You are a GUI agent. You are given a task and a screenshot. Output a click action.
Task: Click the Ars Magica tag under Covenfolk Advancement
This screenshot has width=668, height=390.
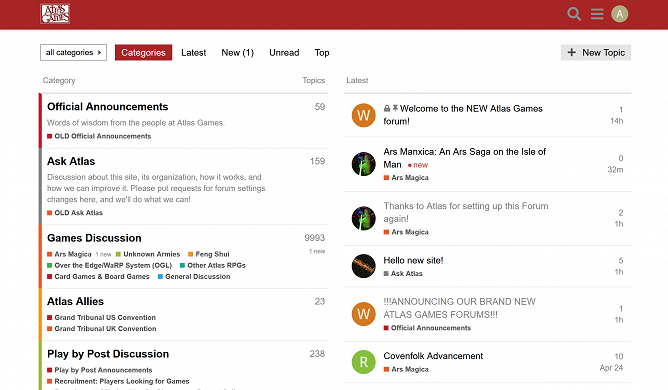pos(409,369)
